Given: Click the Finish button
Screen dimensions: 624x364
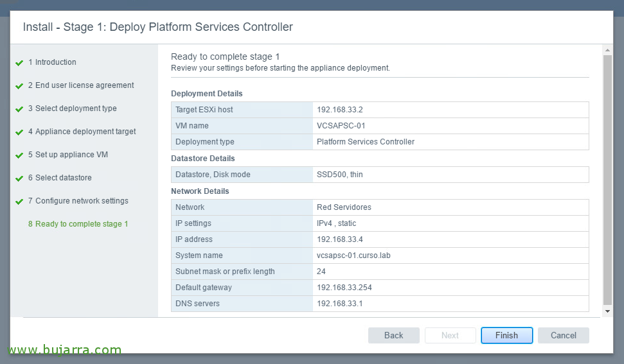Looking at the screenshot, I should click(x=506, y=335).
